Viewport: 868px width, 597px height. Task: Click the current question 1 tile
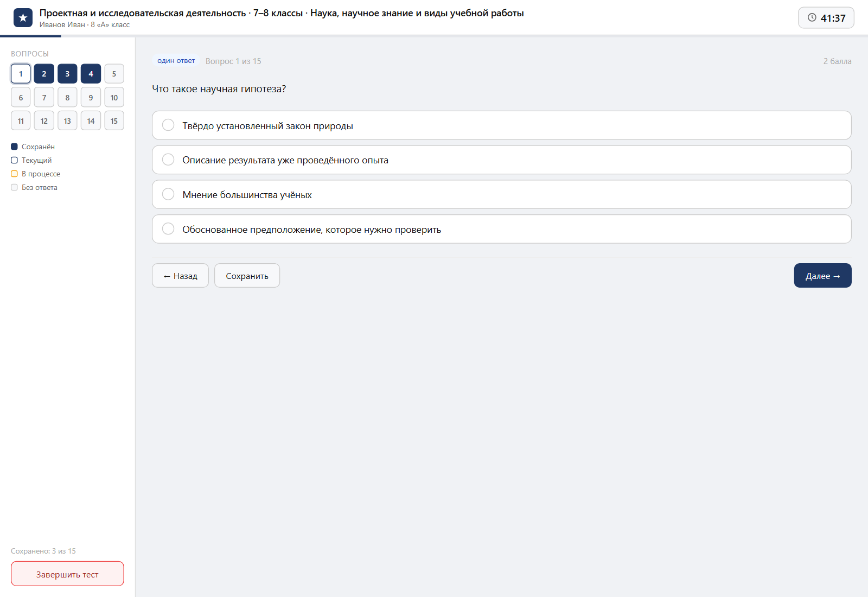coord(21,74)
